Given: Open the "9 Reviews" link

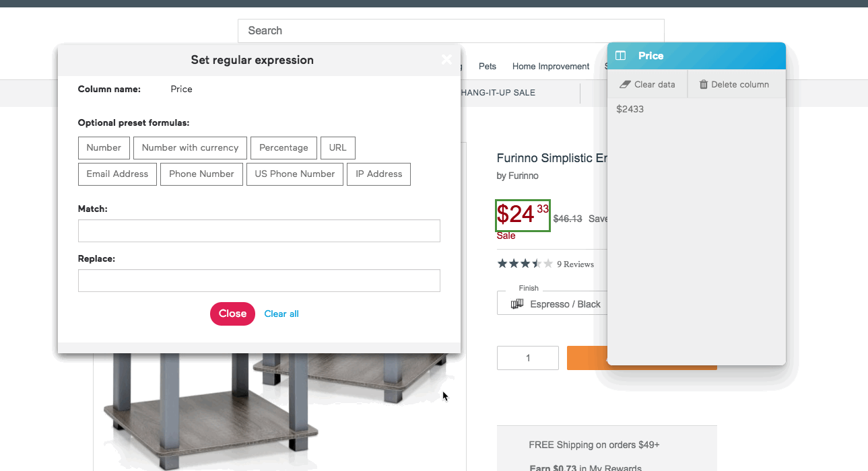Looking at the screenshot, I should point(574,264).
